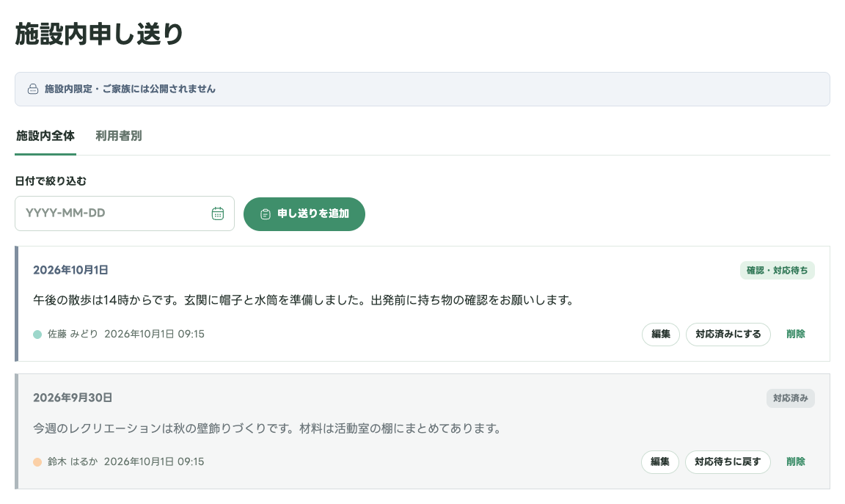Click the 対応済み status badge
This screenshot has width=845, height=504.
pos(791,398)
